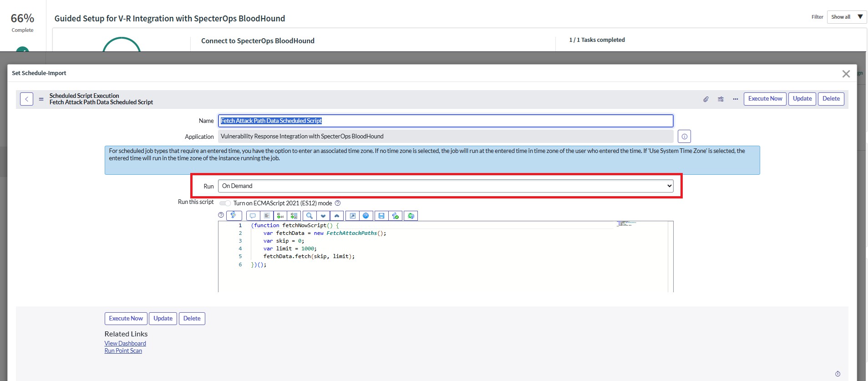Click code line 'var limit = 1000;'
The image size is (868, 381).
coord(290,249)
